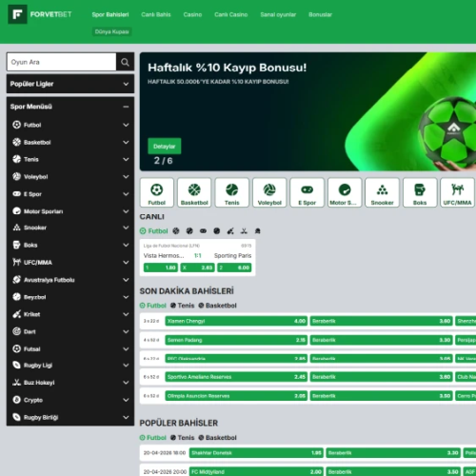Focus the Oyun Ara search field
476x476 pixels.
pyautogui.click(x=62, y=62)
